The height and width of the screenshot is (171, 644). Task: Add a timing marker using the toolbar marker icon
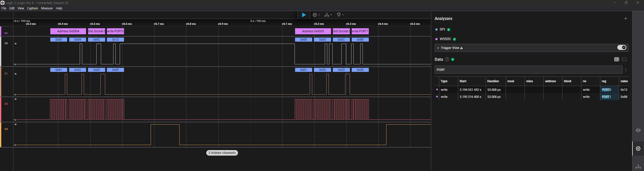click(339, 15)
